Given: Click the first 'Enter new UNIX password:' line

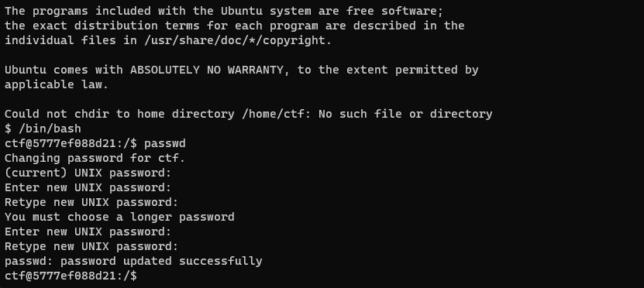Looking at the screenshot, I should pyautogui.click(x=88, y=187).
